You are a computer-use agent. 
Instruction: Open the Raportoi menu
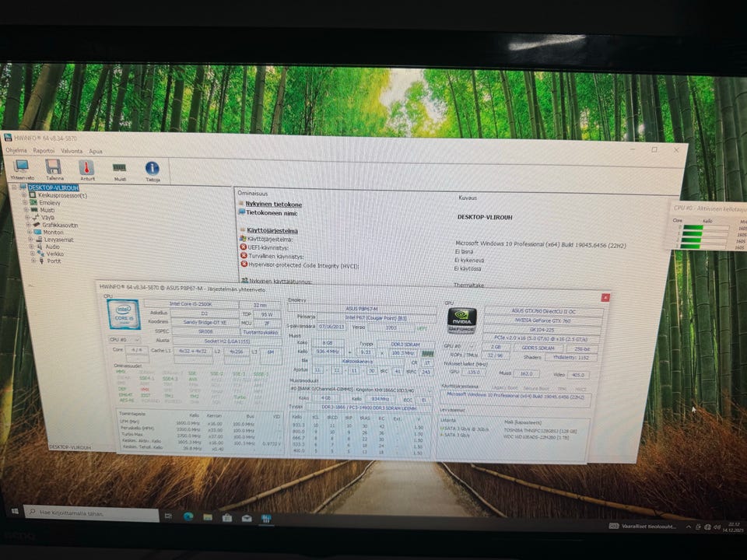(x=44, y=150)
